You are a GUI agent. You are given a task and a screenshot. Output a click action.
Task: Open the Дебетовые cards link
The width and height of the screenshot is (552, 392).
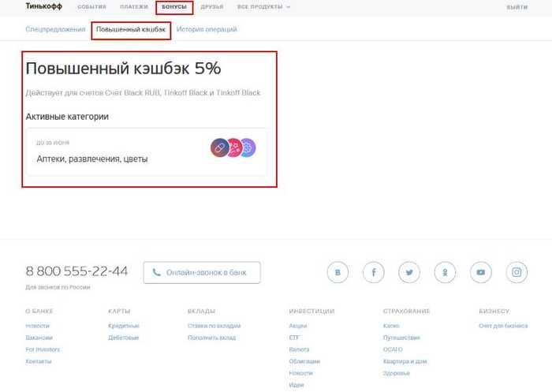124,338
